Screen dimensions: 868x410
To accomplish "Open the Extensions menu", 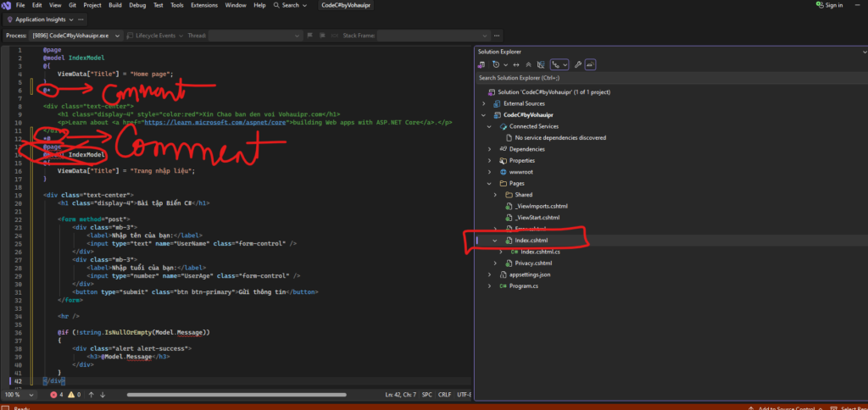I will coord(203,5).
